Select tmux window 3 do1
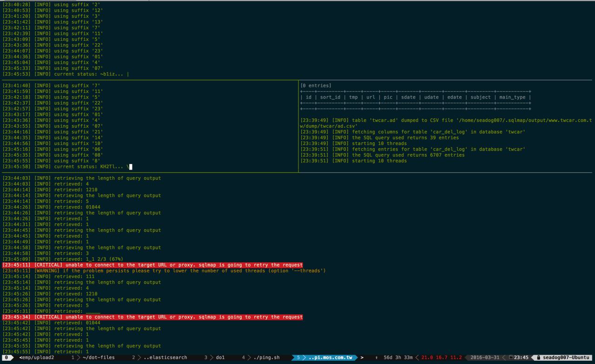Image resolution: width=595 pixels, height=364 pixels. tap(214, 357)
